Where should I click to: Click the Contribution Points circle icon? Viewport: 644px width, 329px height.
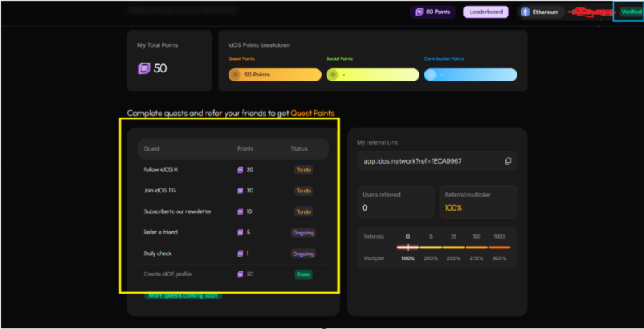click(x=431, y=75)
